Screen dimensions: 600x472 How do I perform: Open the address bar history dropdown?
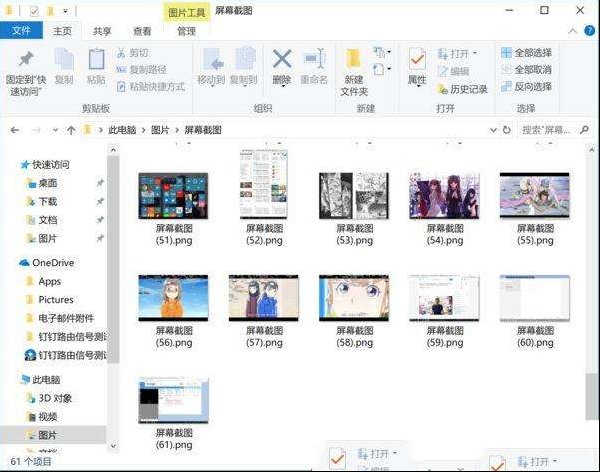(493, 131)
